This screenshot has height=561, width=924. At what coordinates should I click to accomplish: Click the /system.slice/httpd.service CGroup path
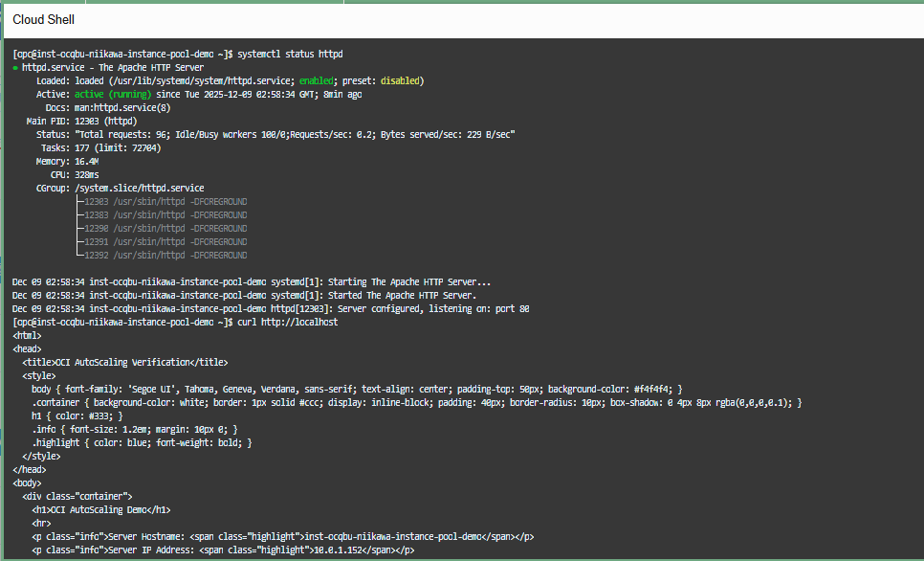139,189
